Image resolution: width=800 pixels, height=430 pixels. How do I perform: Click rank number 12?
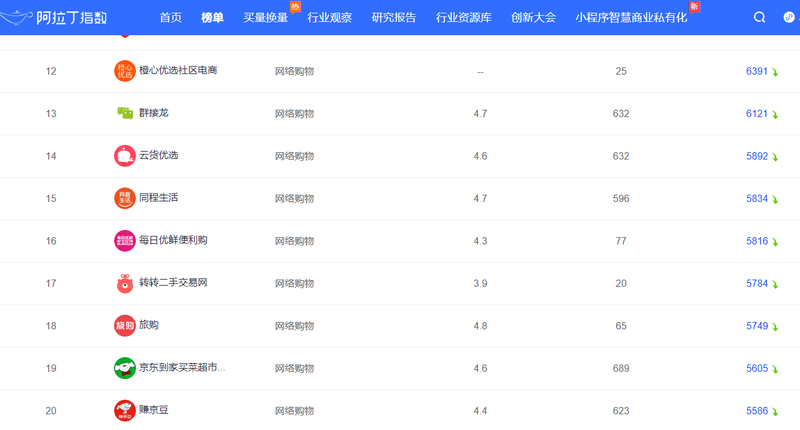(51, 71)
